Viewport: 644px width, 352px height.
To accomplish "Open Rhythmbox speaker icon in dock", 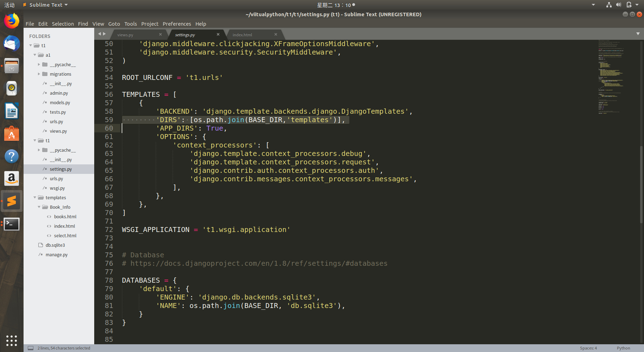I will tap(12, 89).
